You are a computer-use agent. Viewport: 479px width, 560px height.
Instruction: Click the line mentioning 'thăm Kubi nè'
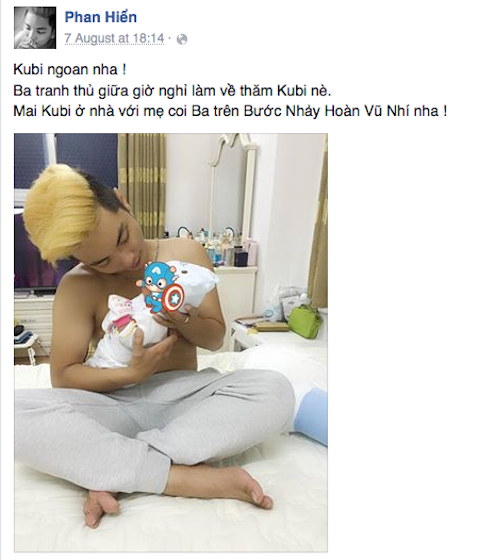[x=172, y=90]
